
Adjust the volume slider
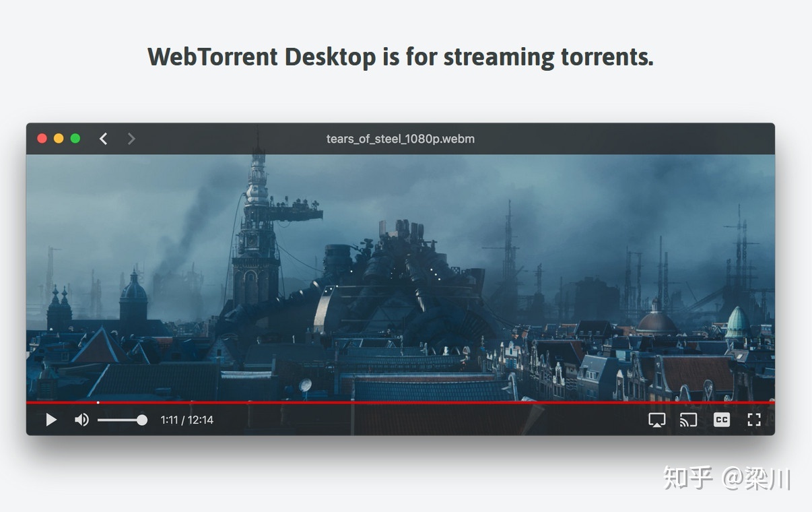pyautogui.click(x=122, y=420)
